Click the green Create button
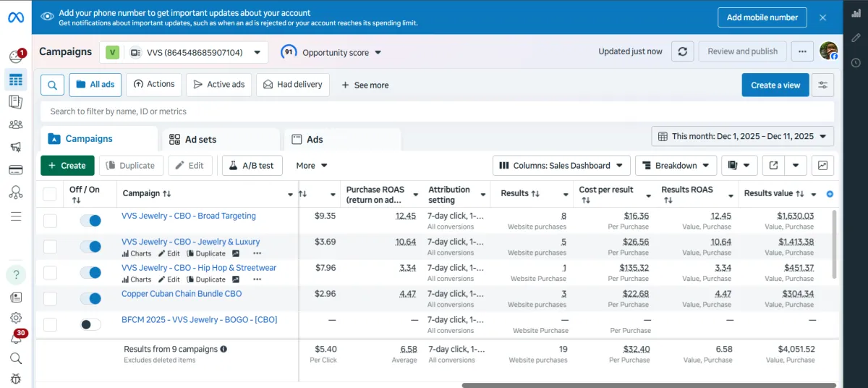The height and width of the screenshot is (388, 868). [67, 166]
